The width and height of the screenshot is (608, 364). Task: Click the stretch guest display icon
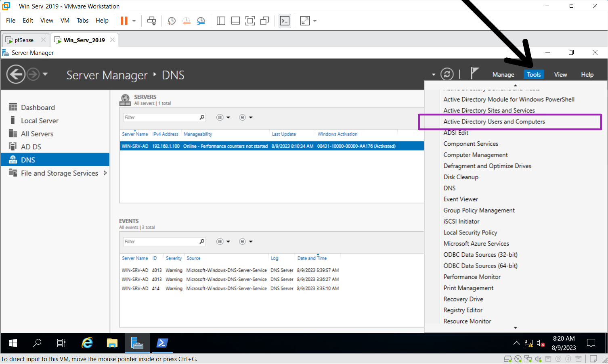[x=305, y=21]
